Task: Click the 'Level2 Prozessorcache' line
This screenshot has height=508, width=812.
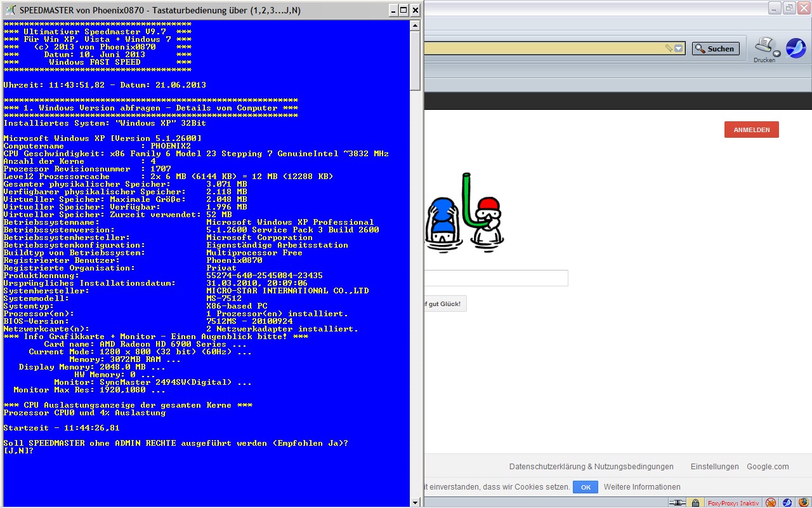Action: (x=168, y=177)
